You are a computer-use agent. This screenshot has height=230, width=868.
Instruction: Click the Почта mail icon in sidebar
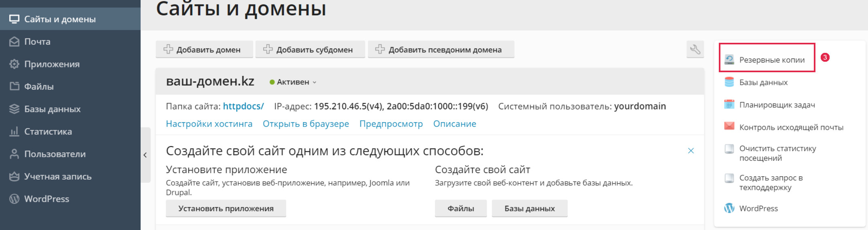coord(15,42)
